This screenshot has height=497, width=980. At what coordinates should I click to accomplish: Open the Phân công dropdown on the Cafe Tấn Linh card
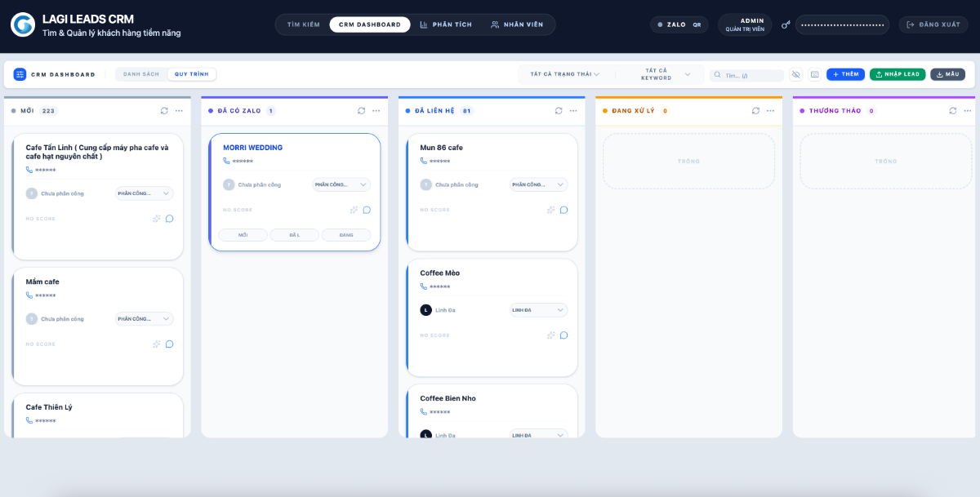tap(144, 193)
